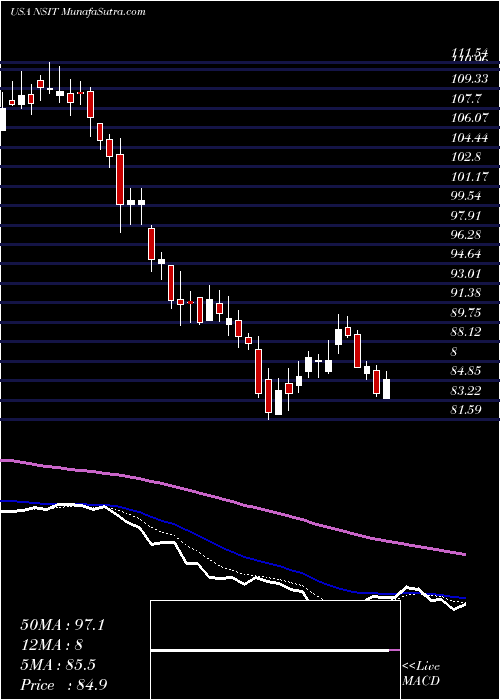Click the Price : 84.9 readout
This screenshot has width=500, height=700.
(x=64, y=685)
